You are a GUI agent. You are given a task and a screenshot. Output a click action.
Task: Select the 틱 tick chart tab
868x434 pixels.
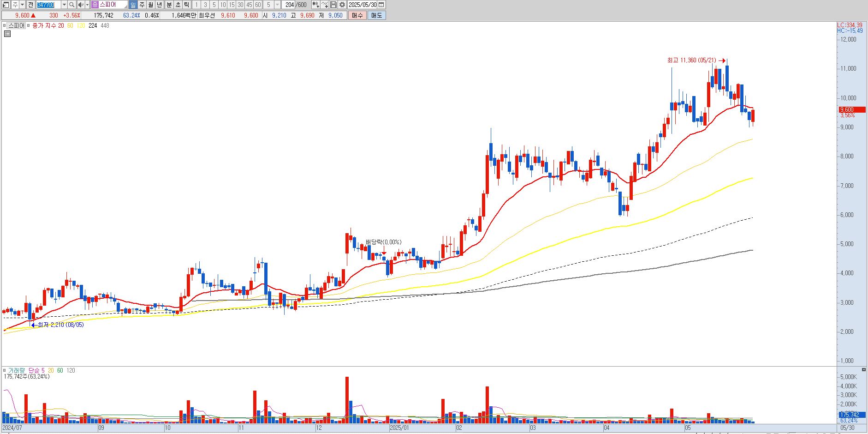[186, 5]
